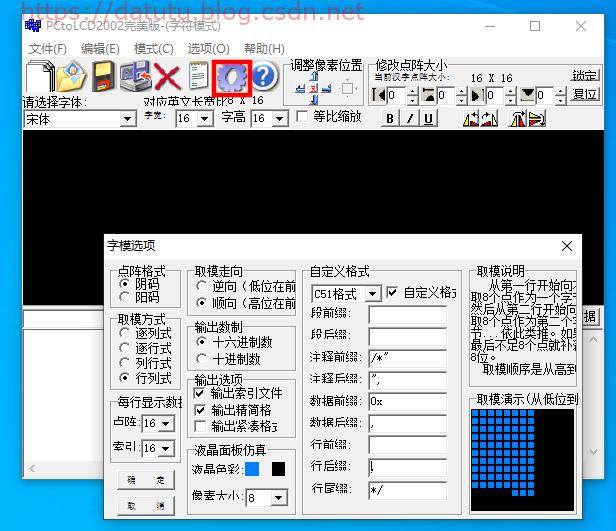Select 十进制数 output radio option
Image resolution: width=616 pixels, height=531 pixels.
201,359
